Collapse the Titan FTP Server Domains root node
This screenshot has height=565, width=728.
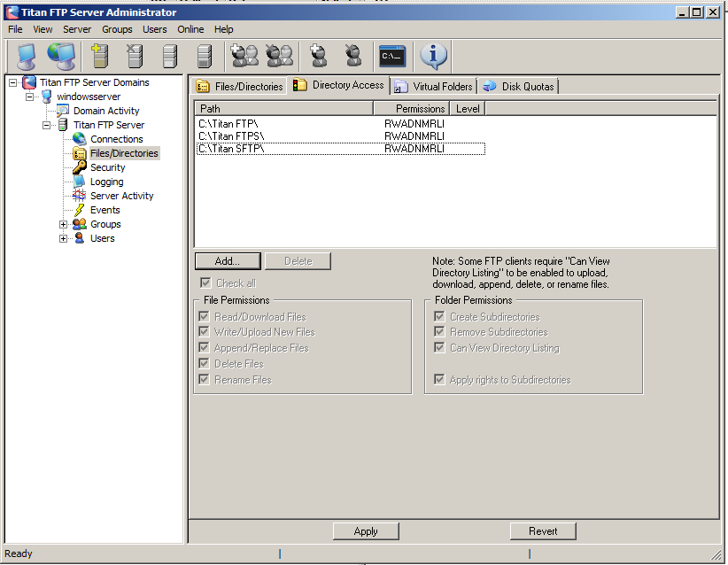click(x=13, y=82)
